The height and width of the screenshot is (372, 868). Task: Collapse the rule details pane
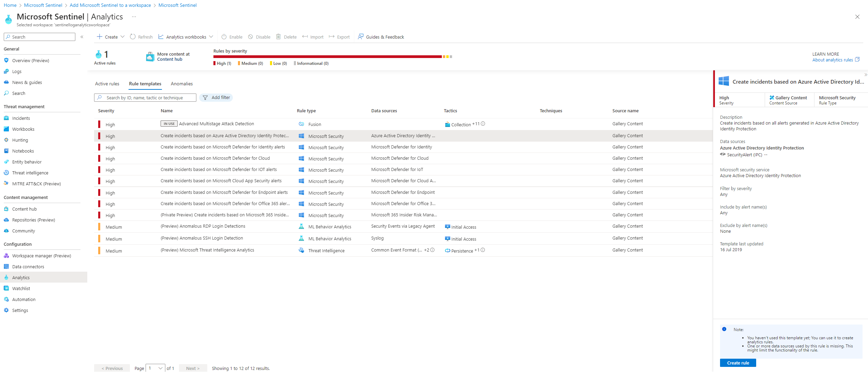866,75
